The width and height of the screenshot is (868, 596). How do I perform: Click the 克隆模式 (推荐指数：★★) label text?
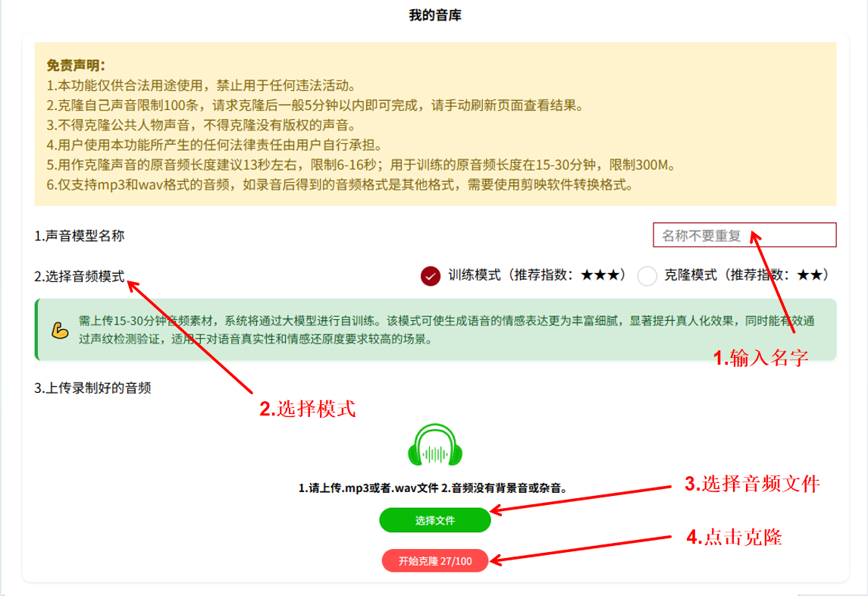[745, 275]
